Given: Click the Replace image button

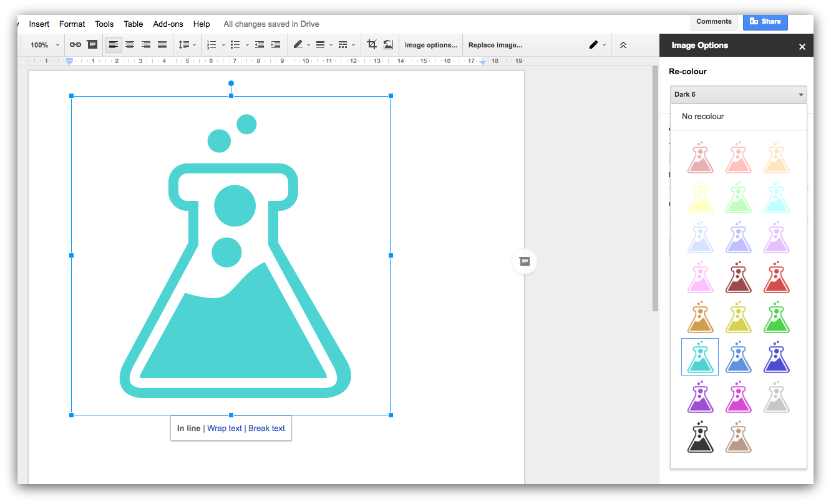Looking at the screenshot, I should click(x=495, y=44).
